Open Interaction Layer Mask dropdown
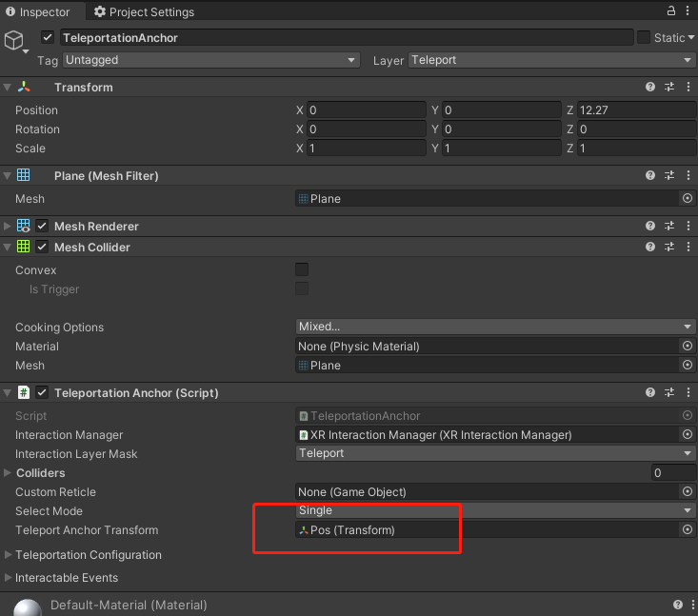Image resolution: width=698 pixels, height=616 pixels. [495, 453]
